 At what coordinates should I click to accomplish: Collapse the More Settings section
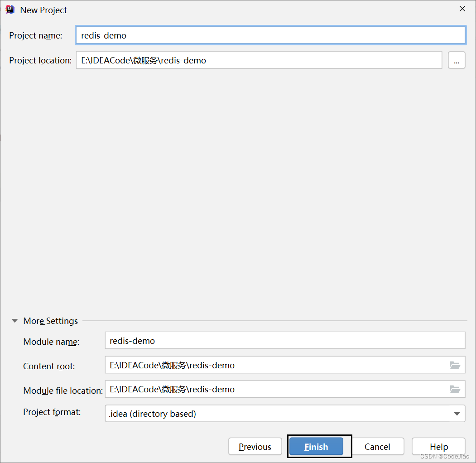click(x=14, y=321)
